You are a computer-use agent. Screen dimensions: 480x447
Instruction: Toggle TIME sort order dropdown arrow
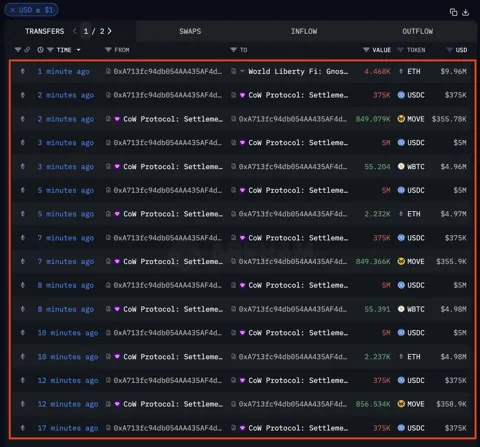79,50
